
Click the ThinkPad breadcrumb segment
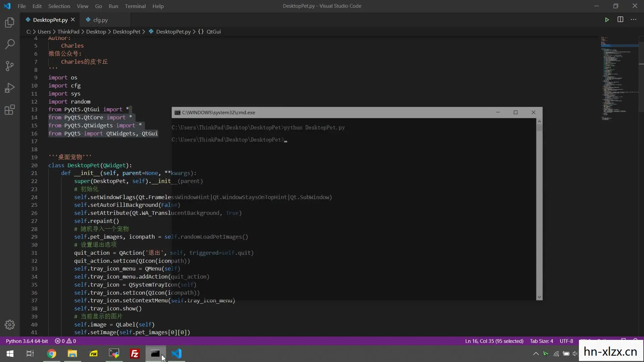tap(68, 32)
